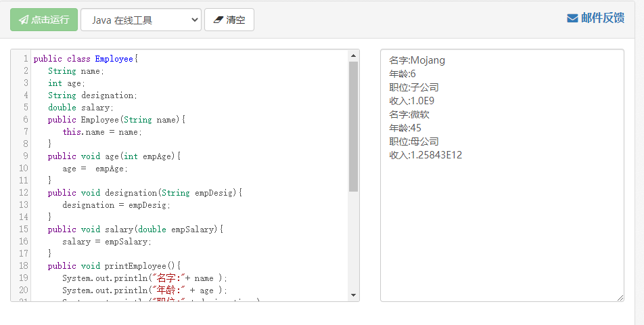This screenshot has height=325, width=644.
Task: Click the empty area of the output box
Action: (x=501, y=230)
